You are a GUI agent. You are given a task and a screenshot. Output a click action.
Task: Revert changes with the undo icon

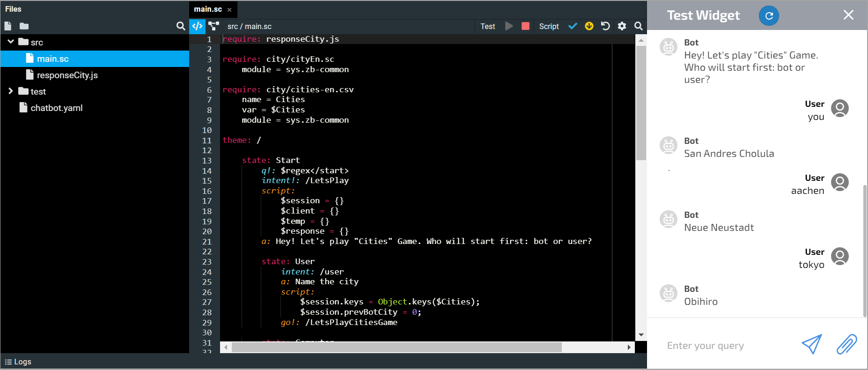point(605,26)
